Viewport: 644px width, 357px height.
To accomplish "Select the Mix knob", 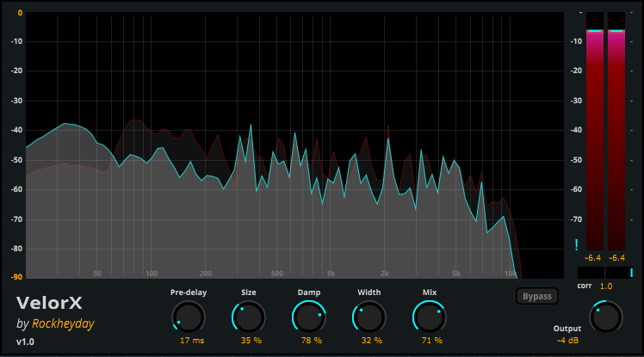I will pyautogui.click(x=430, y=317).
